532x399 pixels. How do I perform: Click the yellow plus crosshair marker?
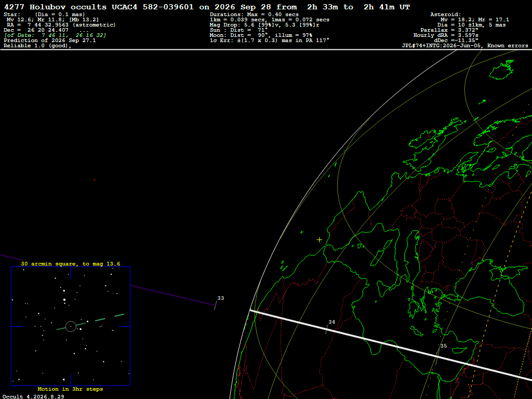click(x=320, y=240)
